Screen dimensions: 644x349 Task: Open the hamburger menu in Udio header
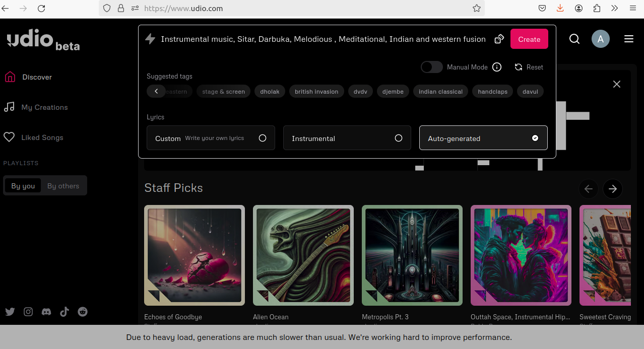(629, 39)
